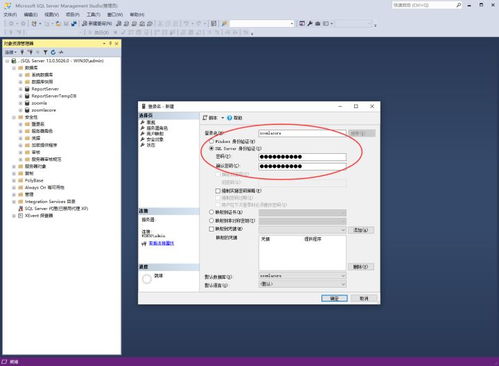
Task: Switch to 用户映射 User Mapping page
Action: pos(155,134)
